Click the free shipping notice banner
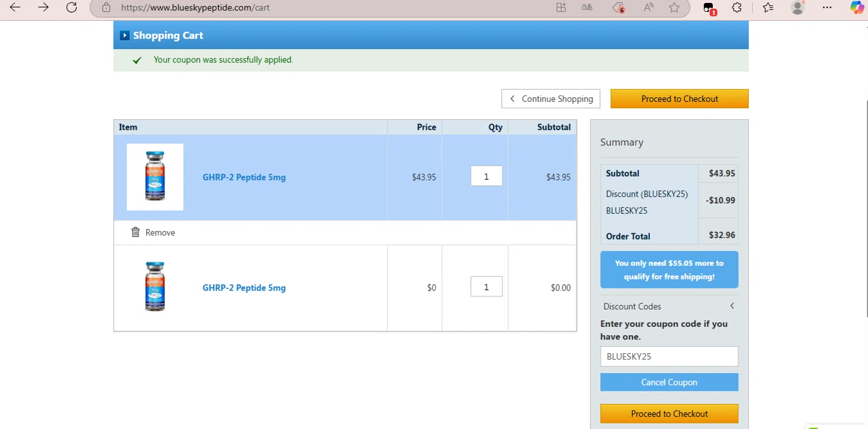The image size is (868, 429). [x=669, y=270]
